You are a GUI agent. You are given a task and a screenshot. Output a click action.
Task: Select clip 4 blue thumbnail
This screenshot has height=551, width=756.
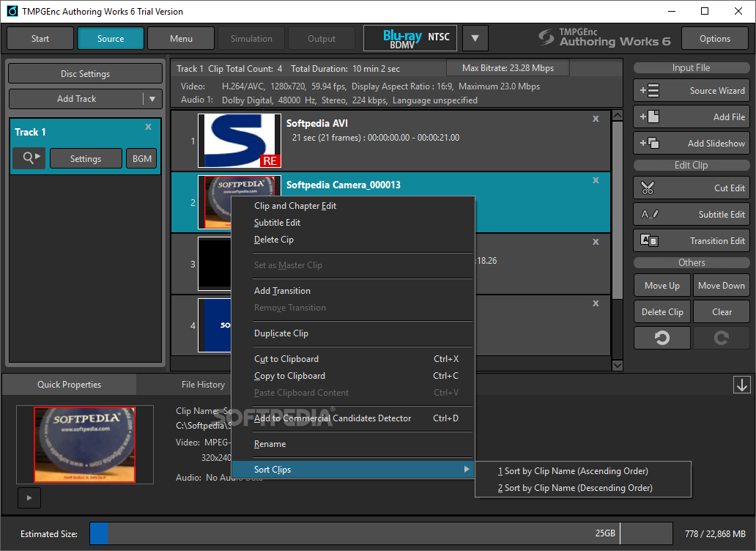[215, 325]
